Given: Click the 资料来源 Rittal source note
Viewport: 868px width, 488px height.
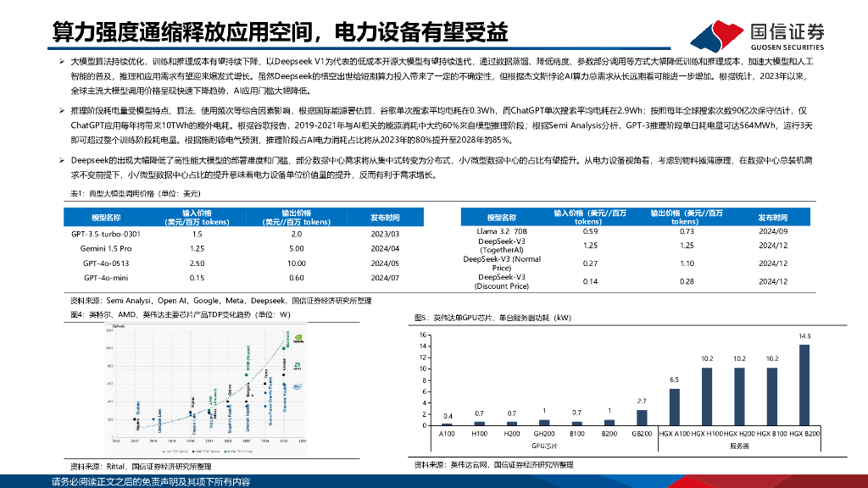Looking at the screenshot, I should tap(141, 467).
